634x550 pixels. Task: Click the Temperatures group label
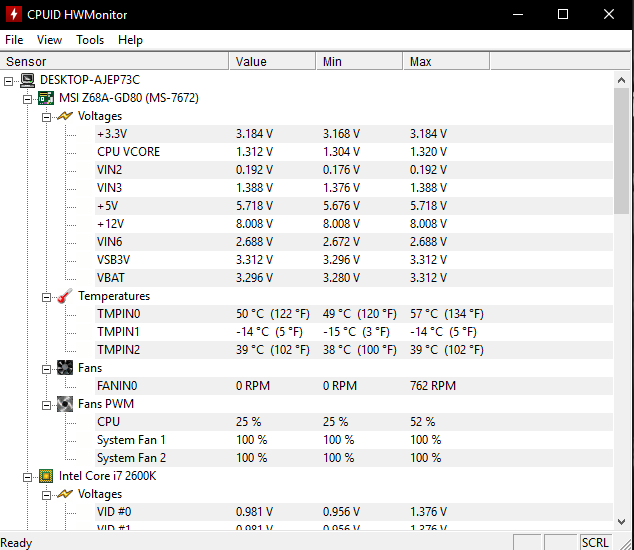click(114, 296)
